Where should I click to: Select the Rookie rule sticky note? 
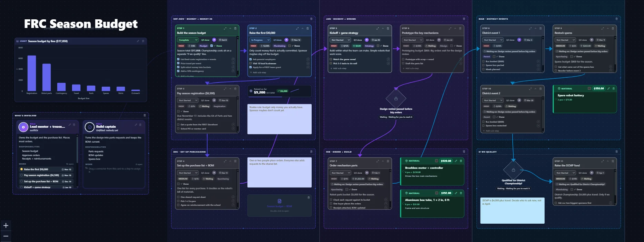click(x=280, y=119)
